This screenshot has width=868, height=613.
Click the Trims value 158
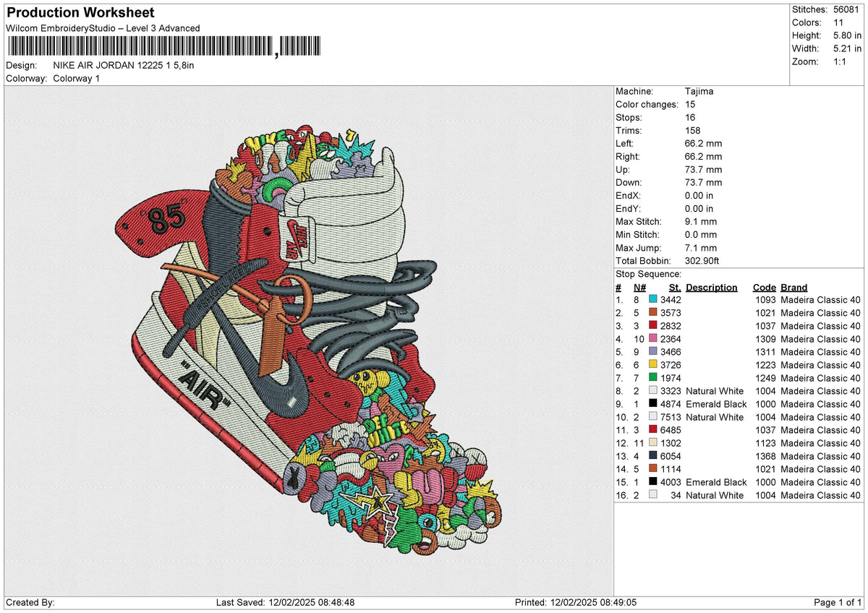click(693, 130)
